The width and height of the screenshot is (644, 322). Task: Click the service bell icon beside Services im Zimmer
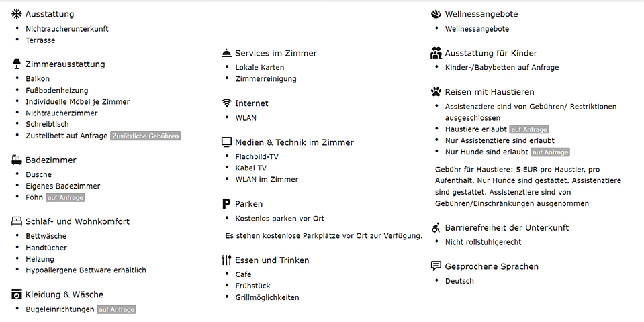pyautogui.click(x=226, y=53)
